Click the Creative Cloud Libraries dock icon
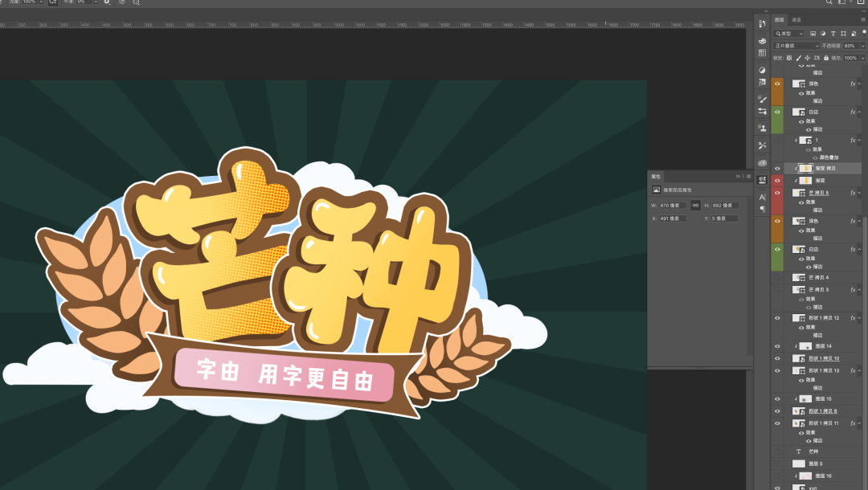The width and height of the screenshot is (868, 490). [762, 162]
